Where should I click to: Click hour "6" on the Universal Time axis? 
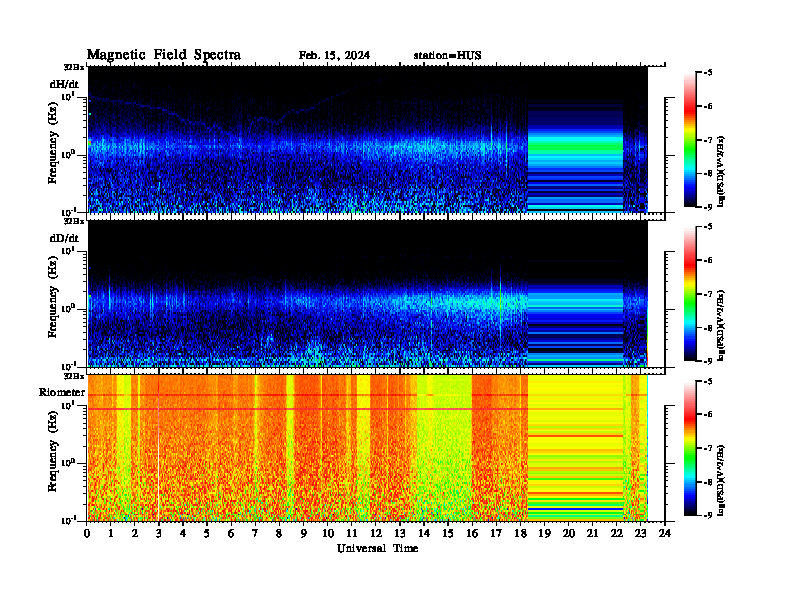coord(231,533)
